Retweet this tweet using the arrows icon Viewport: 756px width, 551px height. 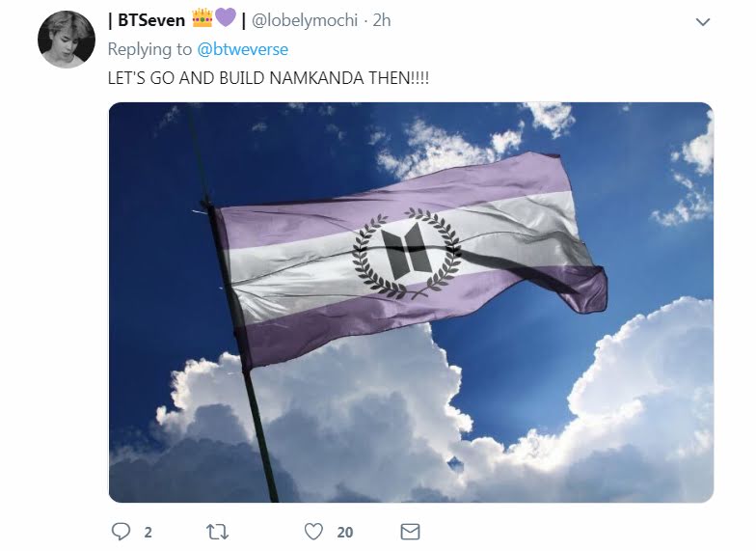tap(218, 532)
